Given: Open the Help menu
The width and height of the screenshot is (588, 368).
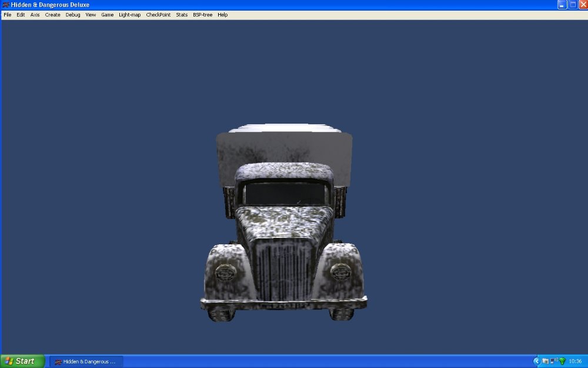Looking at the screenshot, I should tap(223, 15).
